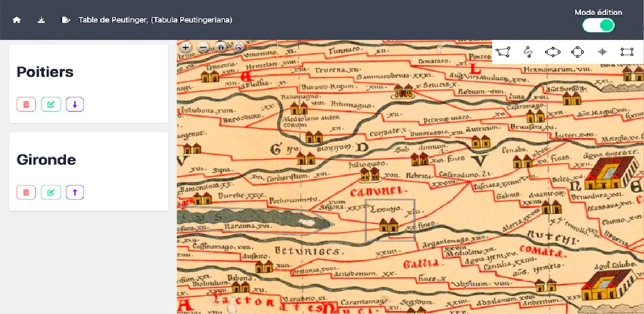Move Gironde annotation up
The height and width of the screenshot is (314, 644).
[75, 192]
